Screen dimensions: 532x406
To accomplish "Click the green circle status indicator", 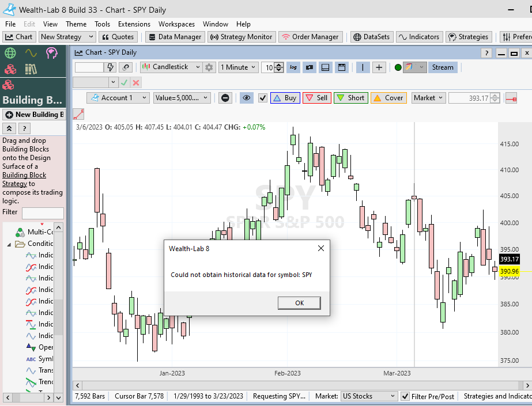I will pyautogui.click(x=398, y=67).
